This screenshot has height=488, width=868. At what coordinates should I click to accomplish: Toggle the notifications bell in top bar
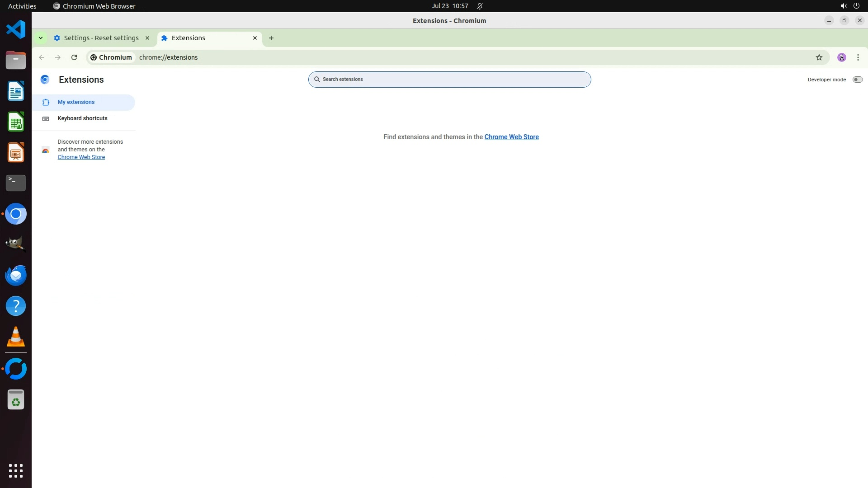pos(480,6)
